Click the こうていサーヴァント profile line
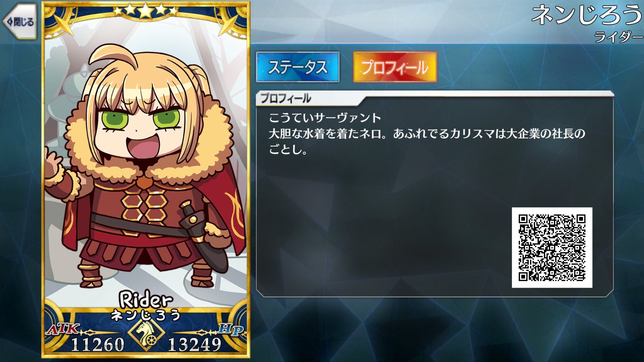Viewport: 644px width, 362px height. 325,118
